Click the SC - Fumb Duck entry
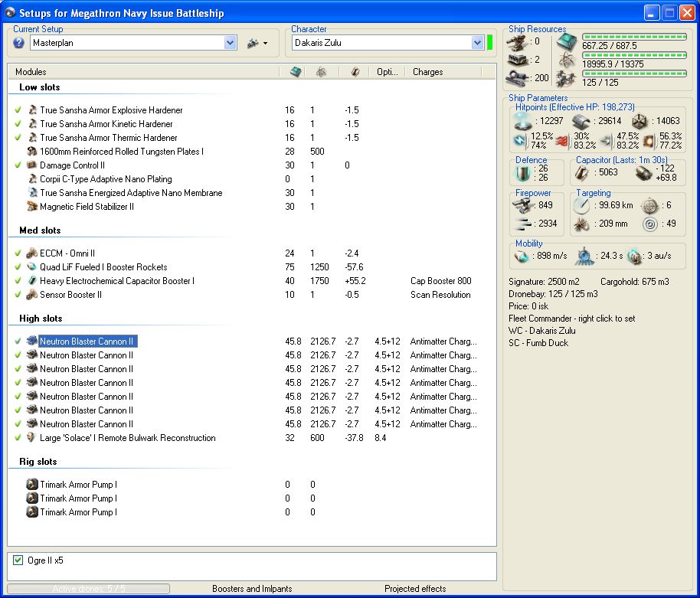Screen dimensions: 700x598 pos(538,343)
